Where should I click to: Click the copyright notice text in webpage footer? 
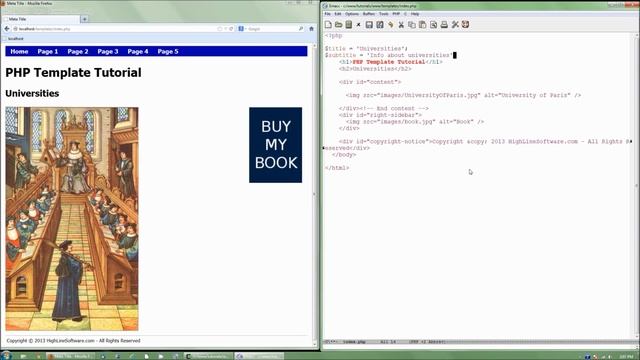pyautogui.click(x=73, y=340)
